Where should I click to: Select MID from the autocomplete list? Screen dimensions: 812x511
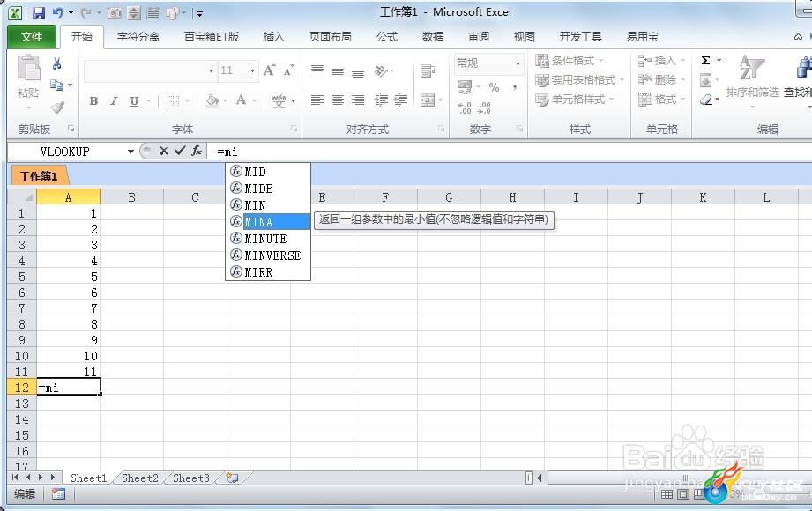coord(268,172)
